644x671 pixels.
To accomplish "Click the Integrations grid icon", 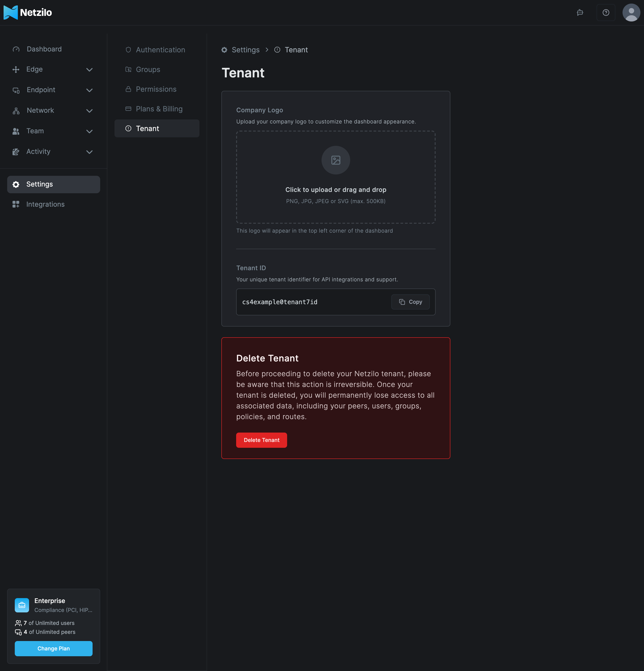I will [16, 204].
